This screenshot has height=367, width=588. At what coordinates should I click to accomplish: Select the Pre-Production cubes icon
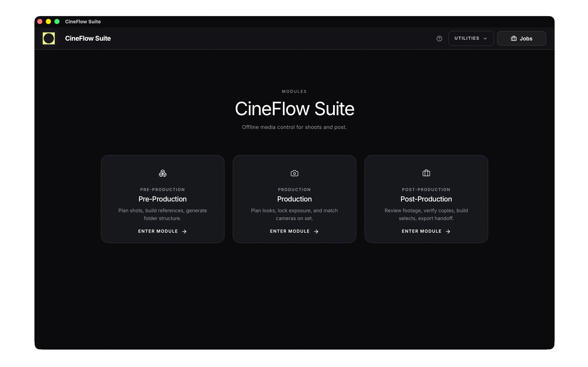pos(162,173)
